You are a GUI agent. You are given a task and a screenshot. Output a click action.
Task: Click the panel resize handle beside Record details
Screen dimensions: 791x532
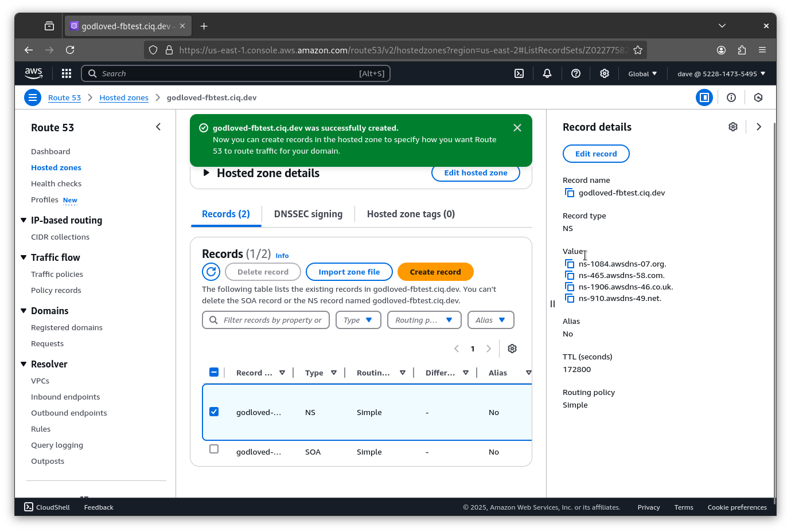552,304
